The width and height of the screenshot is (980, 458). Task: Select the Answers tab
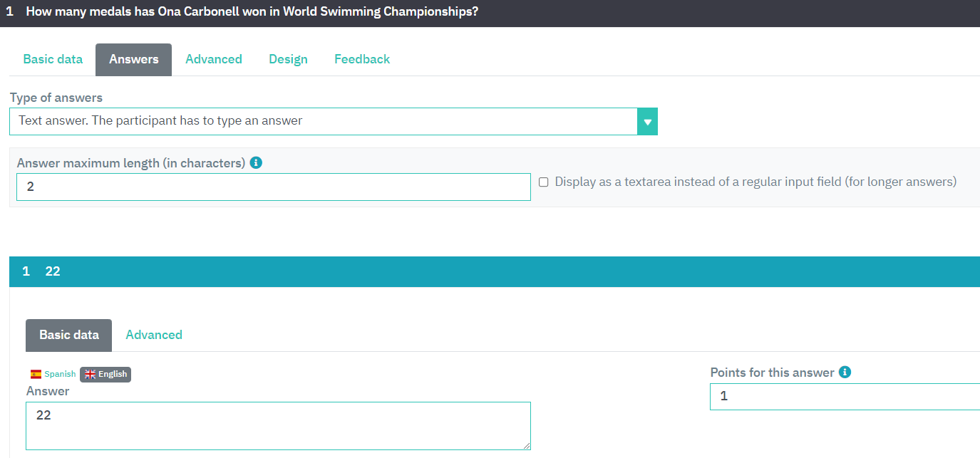(x=134, y=59)
